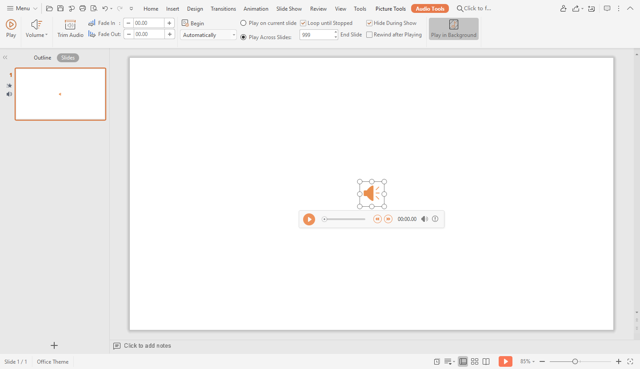Screen dimensions: 640x369
Task: Select 'Play Across Slides' radio button
Action: [x=243, y=37]
